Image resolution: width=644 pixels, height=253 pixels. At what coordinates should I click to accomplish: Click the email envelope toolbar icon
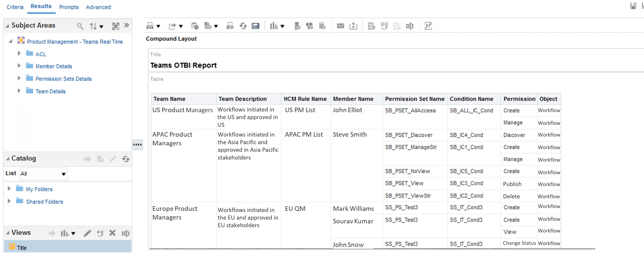[256, 26]
